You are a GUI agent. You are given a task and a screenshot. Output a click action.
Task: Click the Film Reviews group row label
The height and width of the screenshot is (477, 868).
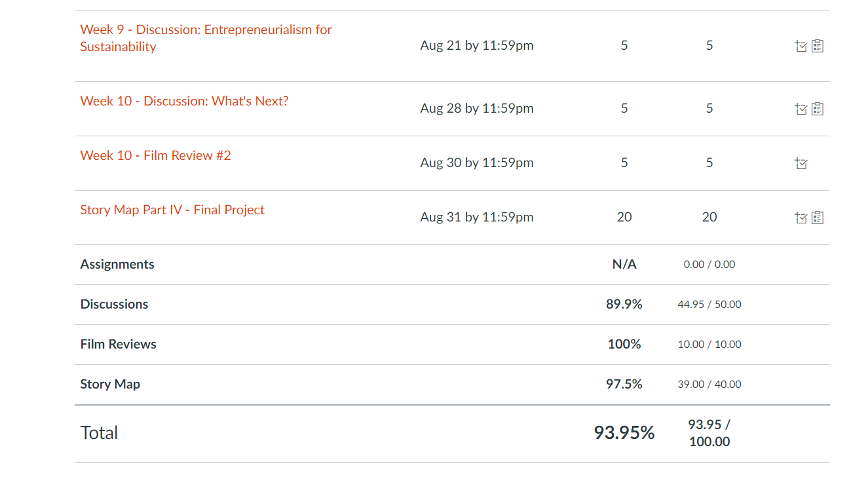coord(118,344)
